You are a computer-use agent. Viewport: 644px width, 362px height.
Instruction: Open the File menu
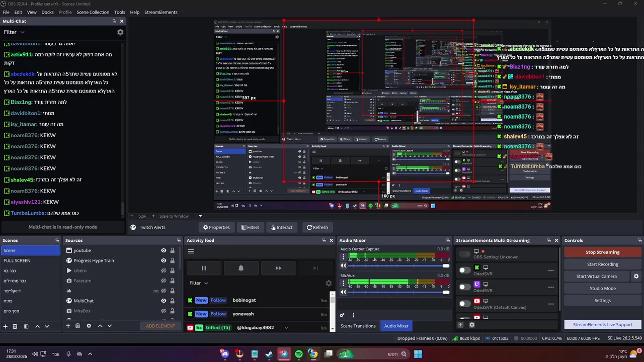coord(6,12)
